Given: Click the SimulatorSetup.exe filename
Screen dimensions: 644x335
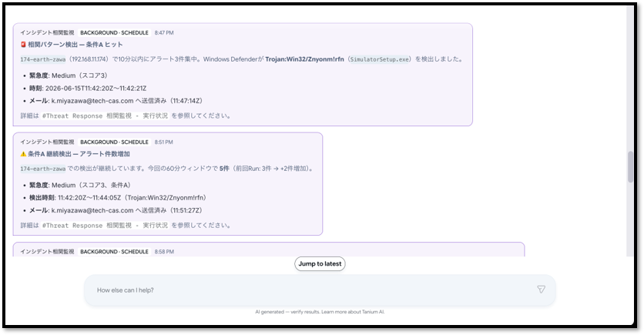Looking at the screenshot, I should coord(380,59).
